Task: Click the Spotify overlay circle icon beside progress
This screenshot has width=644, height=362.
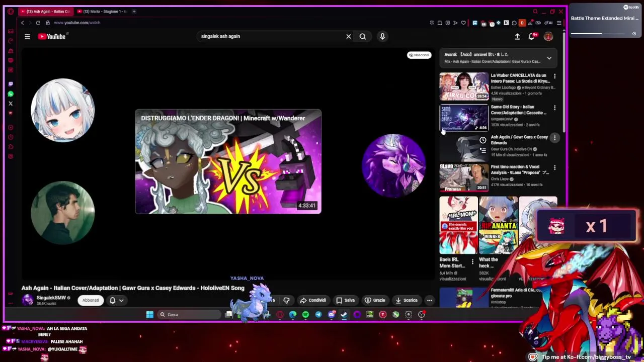Action: [x=634, y=34]
